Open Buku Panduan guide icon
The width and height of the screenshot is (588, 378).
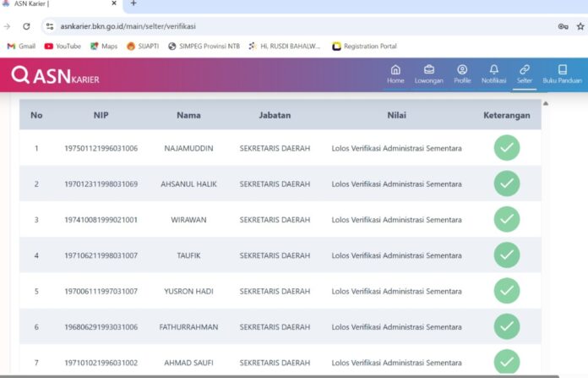[562, 70]
